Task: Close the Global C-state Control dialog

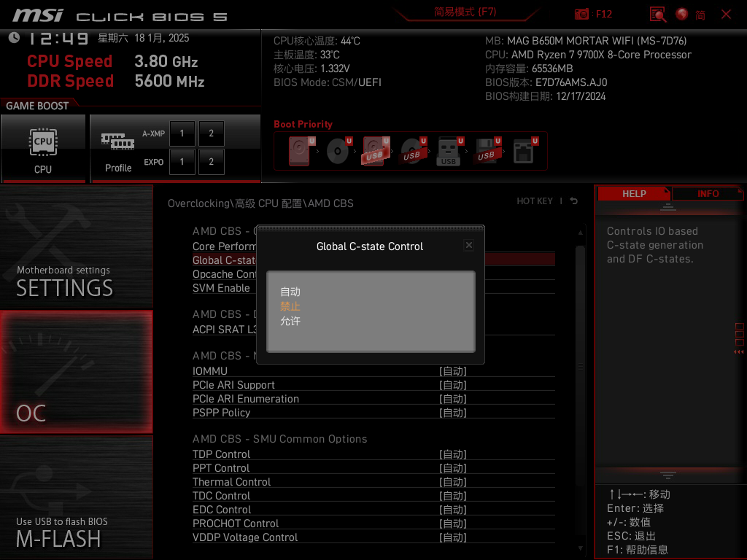Action: pos(469,245)
